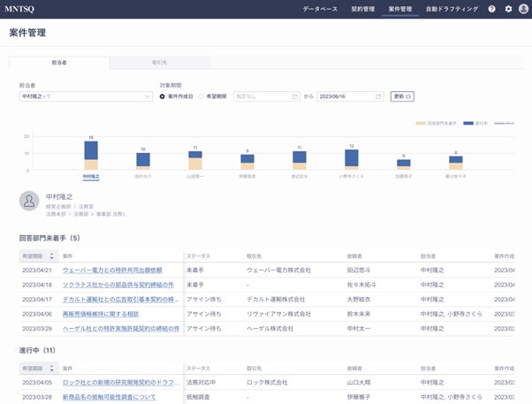Select the 希望期限 radio button

pos(201,95)
